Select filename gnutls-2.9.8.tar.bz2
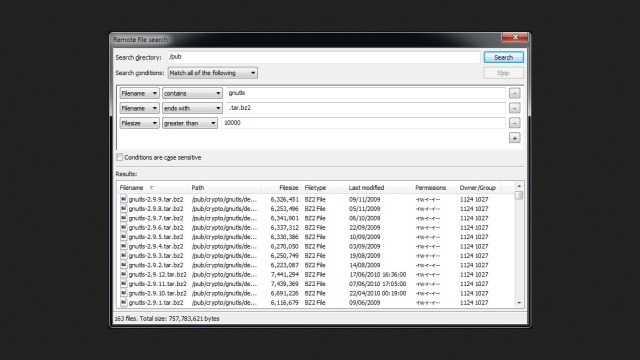This screenshot has height=360, width=640. tap(156, 209)
